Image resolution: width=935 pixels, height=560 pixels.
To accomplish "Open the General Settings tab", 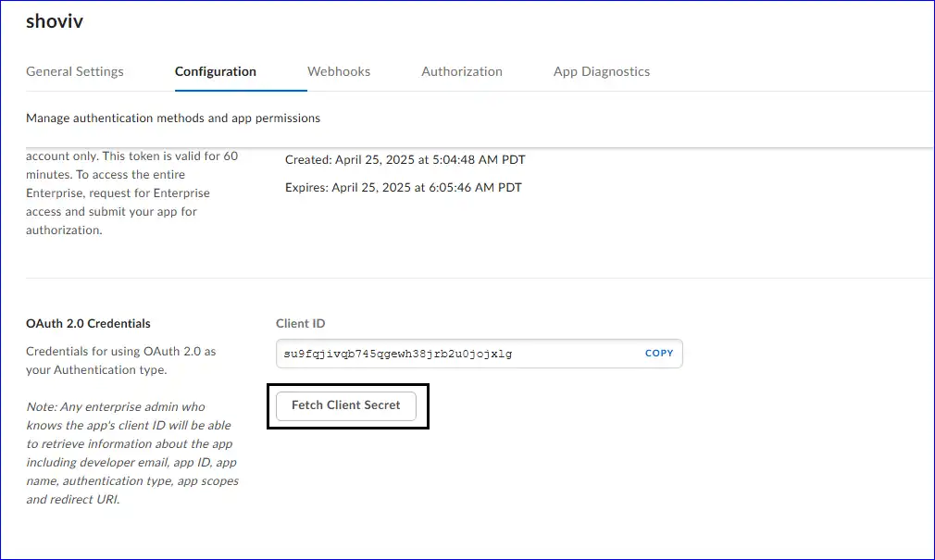I will pos(74,71).
